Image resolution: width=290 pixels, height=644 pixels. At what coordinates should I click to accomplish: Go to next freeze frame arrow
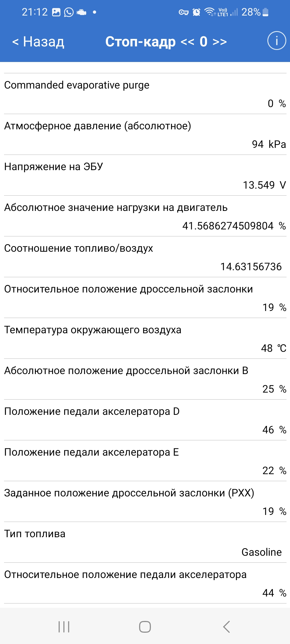tap(220, 42)
